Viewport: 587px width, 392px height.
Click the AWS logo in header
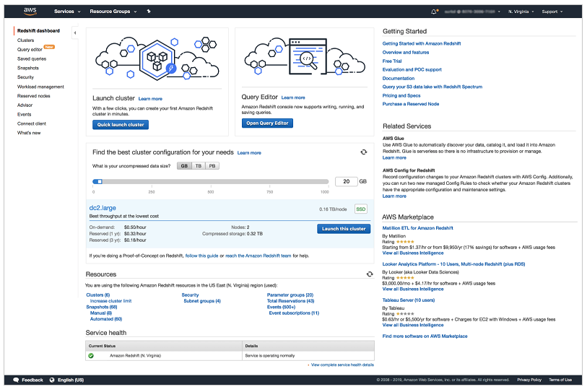coord(30,12)
